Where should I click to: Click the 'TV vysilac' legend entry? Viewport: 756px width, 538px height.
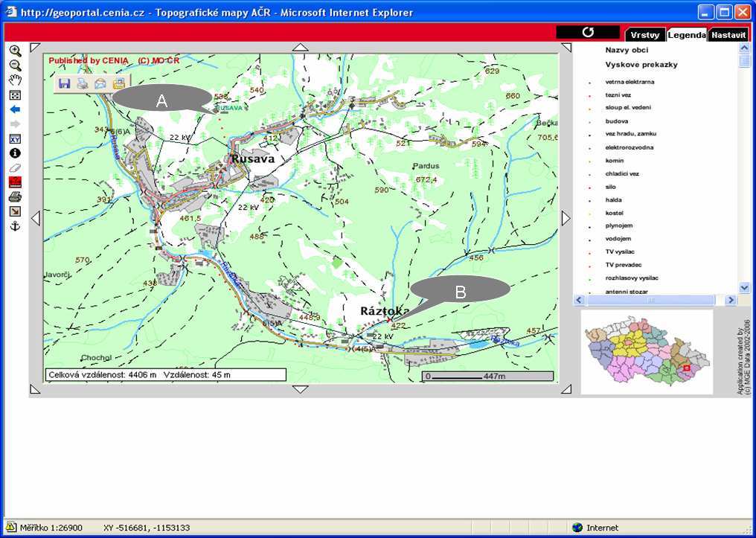coord(620,252)
